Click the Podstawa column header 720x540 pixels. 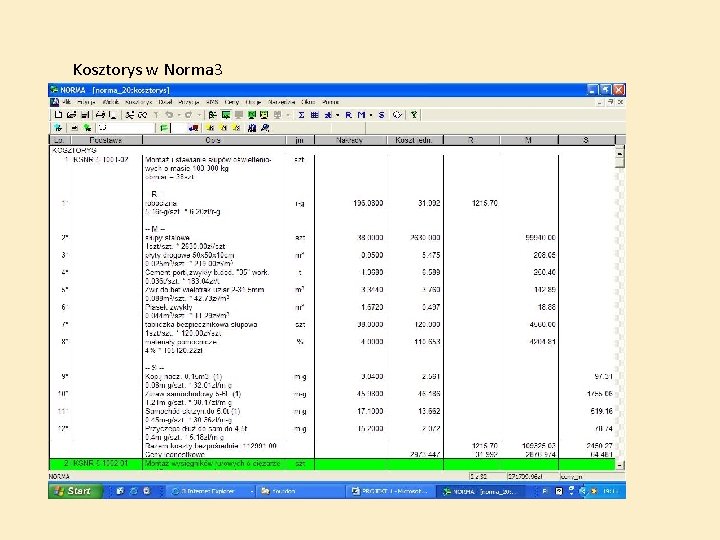pyautogui.click(x=107, y=140)
